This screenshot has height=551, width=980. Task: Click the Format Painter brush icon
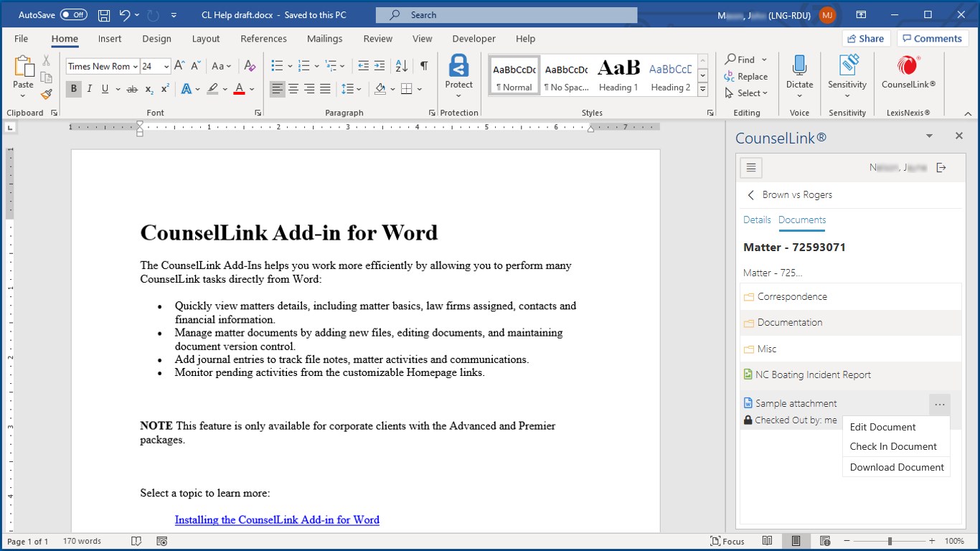pos(46,94)
